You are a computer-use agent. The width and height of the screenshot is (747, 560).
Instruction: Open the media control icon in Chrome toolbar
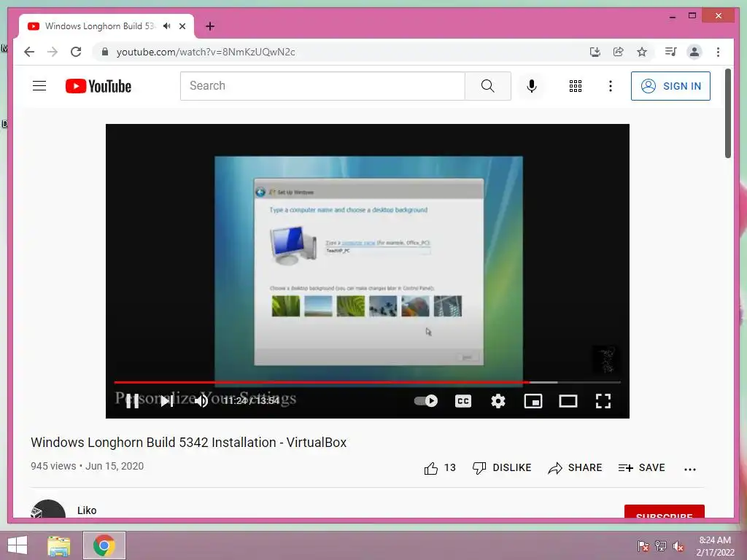click(x=671, y=52)
